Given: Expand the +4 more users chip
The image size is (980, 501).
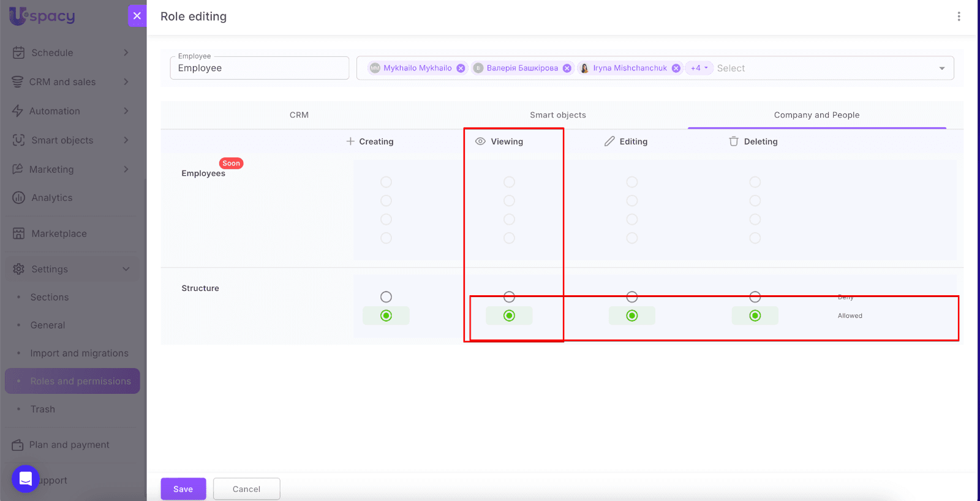Looking at the screenshot, I should [698, 69].
